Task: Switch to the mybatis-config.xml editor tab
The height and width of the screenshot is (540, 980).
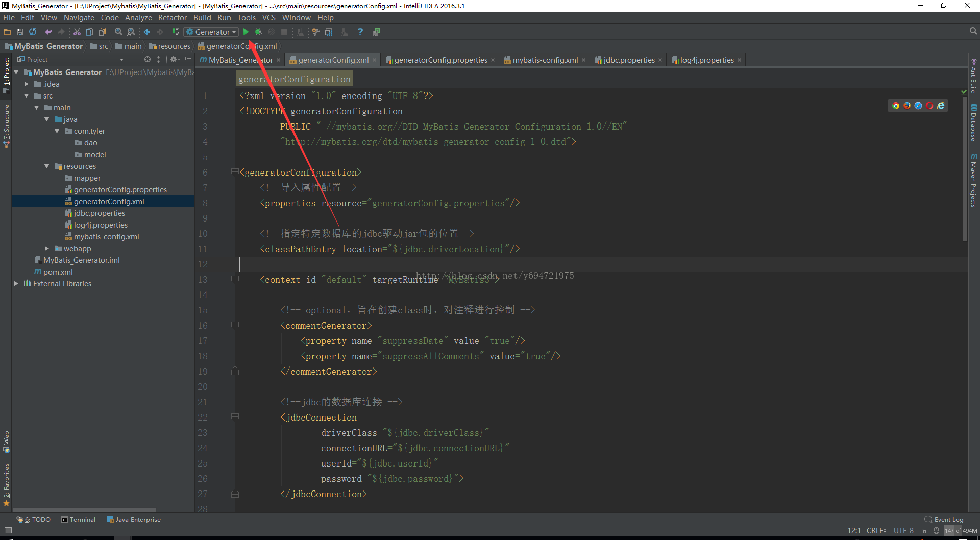Action: tap(545, 60)
